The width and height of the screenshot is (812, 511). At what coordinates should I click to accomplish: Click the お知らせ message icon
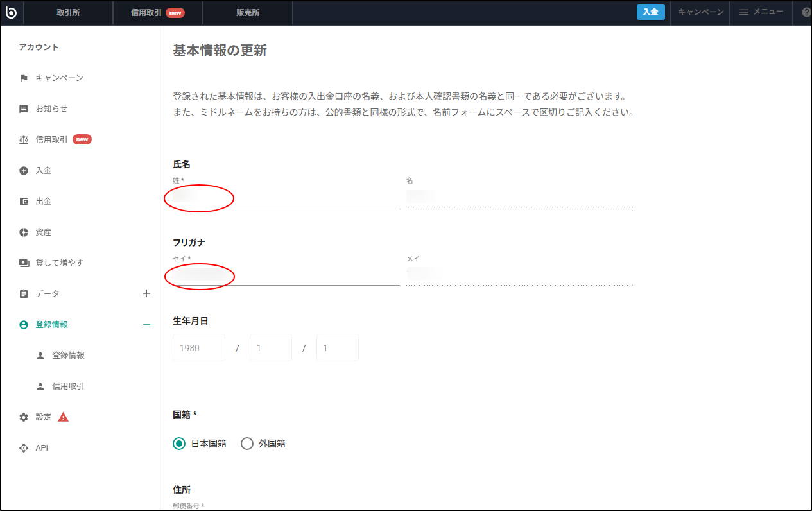pos(24,109)
